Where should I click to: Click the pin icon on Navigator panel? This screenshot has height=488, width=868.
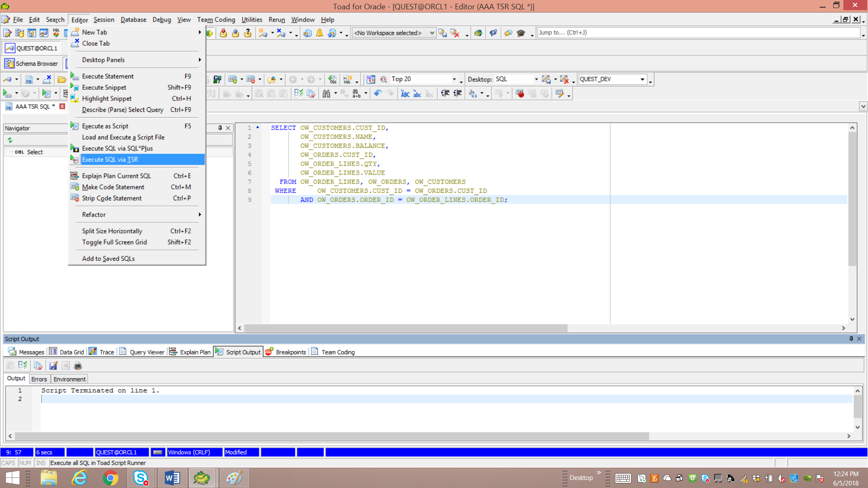click(x=220, y=128)
